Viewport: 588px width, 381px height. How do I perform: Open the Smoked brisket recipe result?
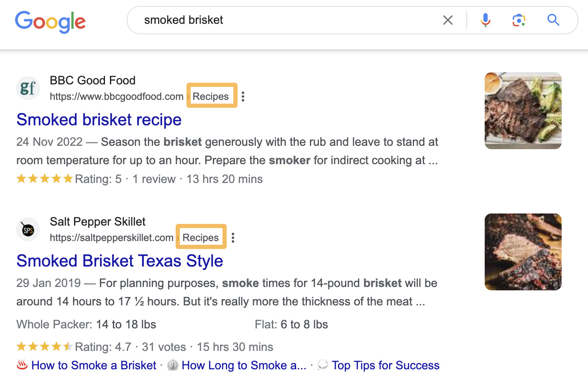[99, 120]
